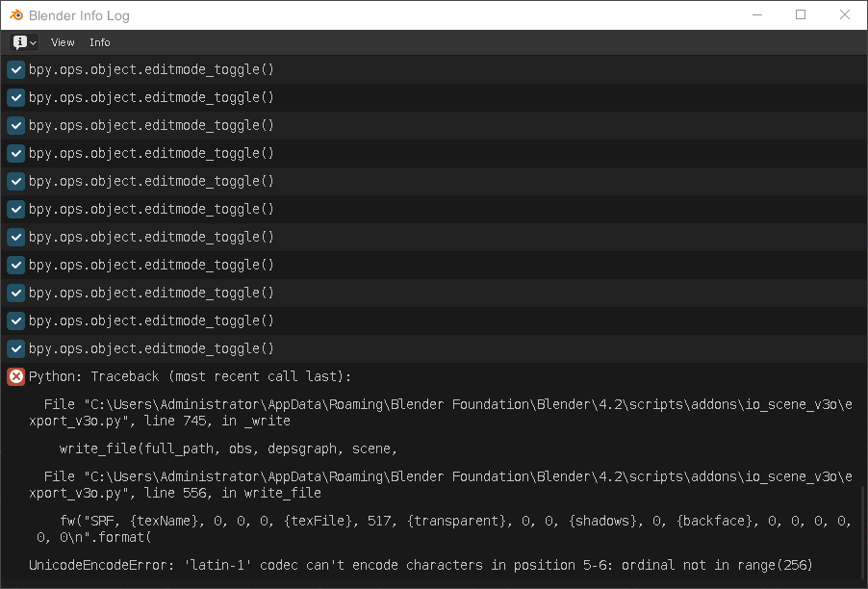Click checkmark icon on the fifth editmode_toggle row
The height and width of the screenshot is (589, 868).
pyautogui.click(x=15, y=181)
